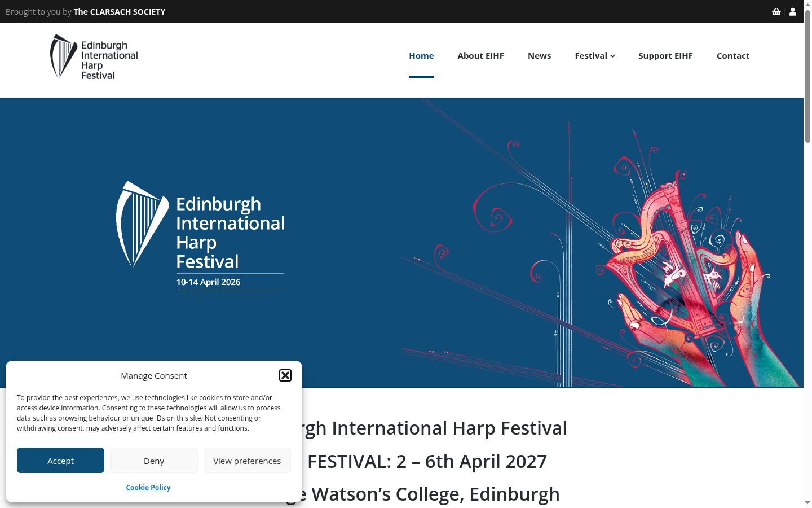Click the 'FESTIVAL: 2 – 6th April 2027' heading
812x508 pixels.
pyautogui.click(x=427, y=461)
